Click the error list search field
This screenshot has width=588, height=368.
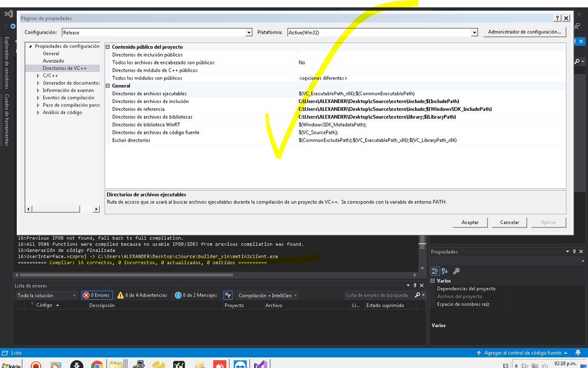point(379,295)
